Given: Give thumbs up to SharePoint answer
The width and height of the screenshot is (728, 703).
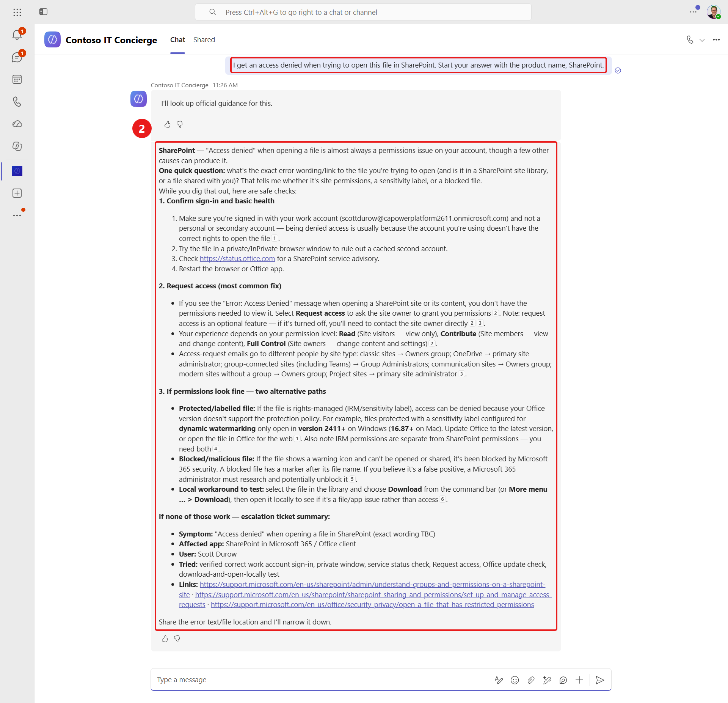Looking at the screenshot, I should click(x=165, y=639).
